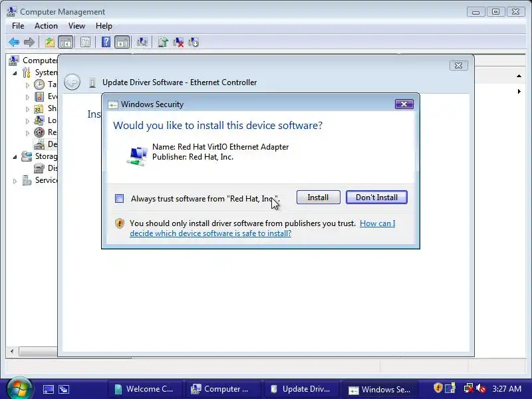The height and width of the screenshot is (399, 532).
Task: Click Scan for hardware changes icon
Action: coord(142,43)
